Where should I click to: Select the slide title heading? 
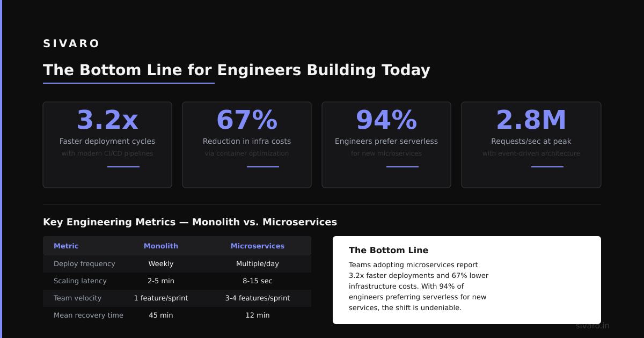click(x=237, y=70)
